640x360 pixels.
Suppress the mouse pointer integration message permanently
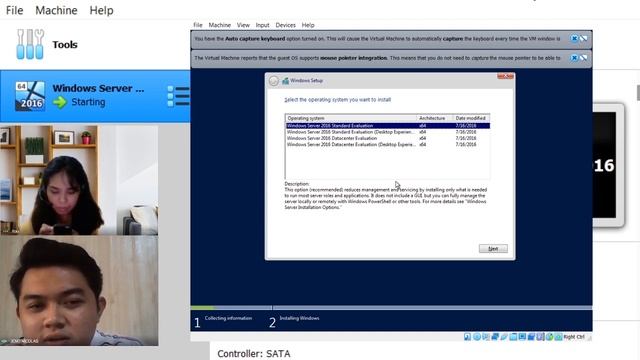coord(584,58)
